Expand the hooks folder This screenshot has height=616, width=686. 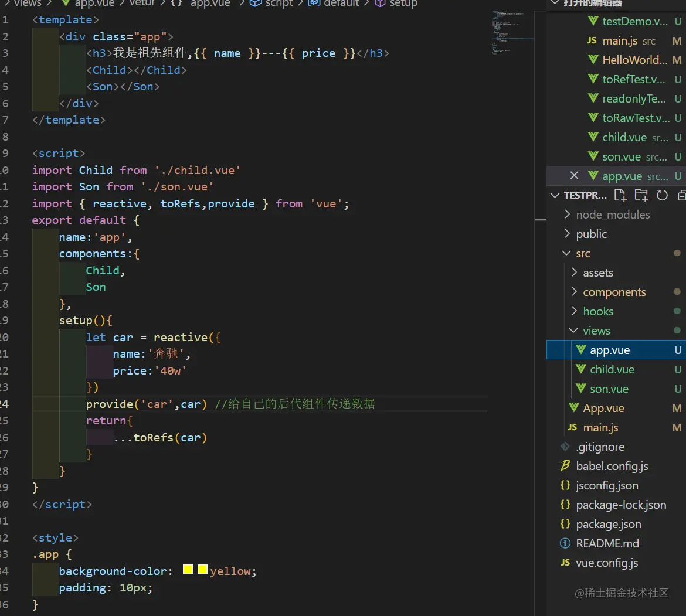pos(574,311)
